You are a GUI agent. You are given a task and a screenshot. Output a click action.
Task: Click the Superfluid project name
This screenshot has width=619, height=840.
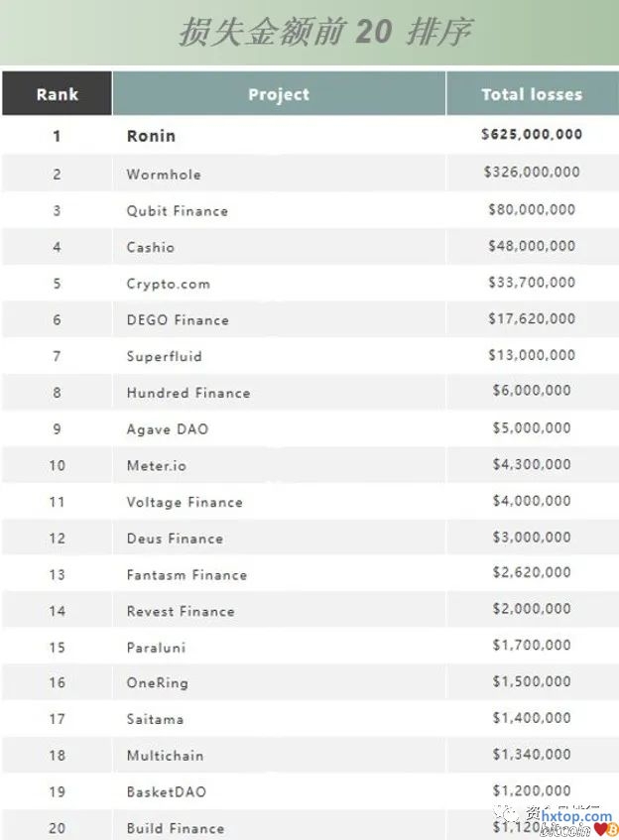[163, 356]
